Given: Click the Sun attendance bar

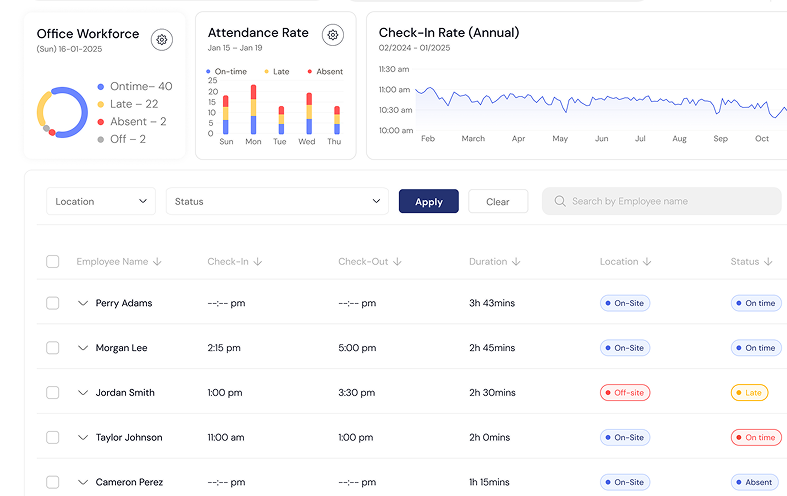Looking at the screenshot, I should [x=226, y=115].
